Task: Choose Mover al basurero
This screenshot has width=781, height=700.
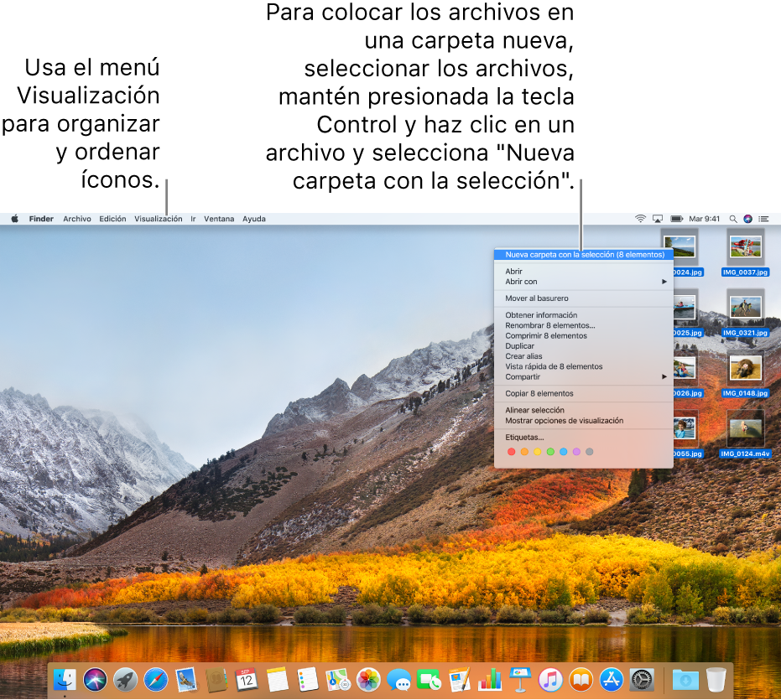Action: tap(584, 298)
